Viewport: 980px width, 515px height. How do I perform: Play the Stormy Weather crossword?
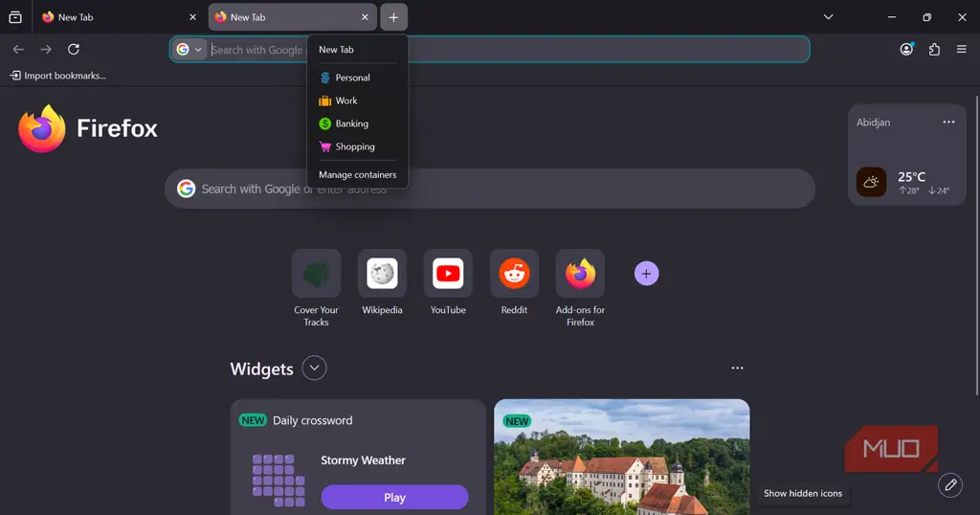(x=394, y=498)
